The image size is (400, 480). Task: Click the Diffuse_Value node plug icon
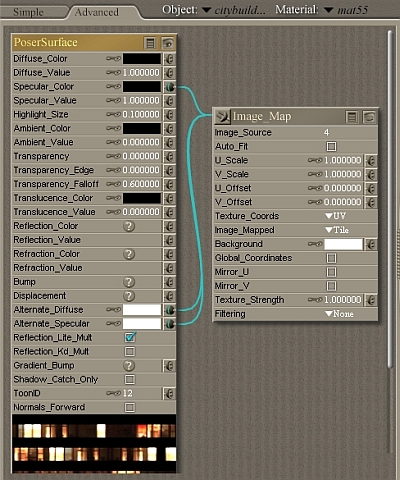pyautogui.click(x=169, y=73)
